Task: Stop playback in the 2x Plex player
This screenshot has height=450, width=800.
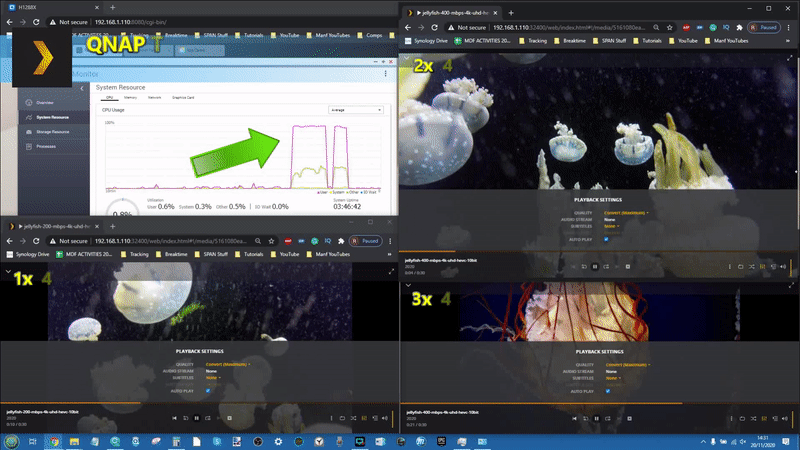Action: tap(628, 266)
